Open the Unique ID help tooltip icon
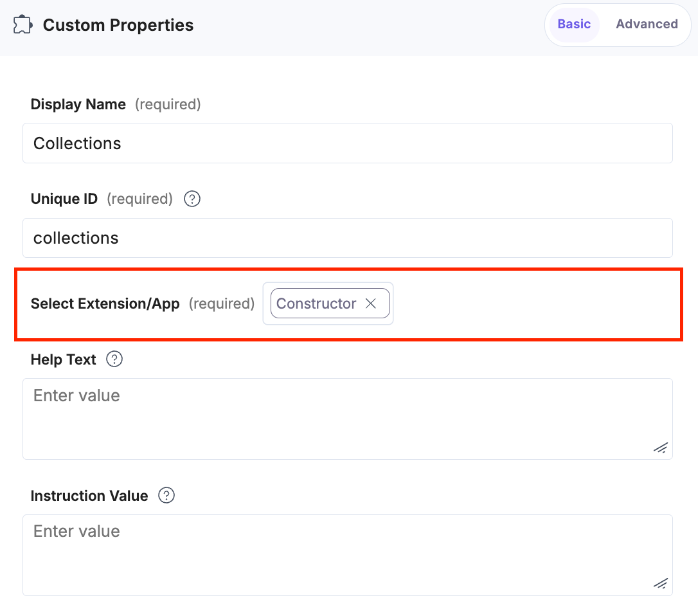Image resolution: width=698 pixels, height=616 pixels. pos(192,199)
